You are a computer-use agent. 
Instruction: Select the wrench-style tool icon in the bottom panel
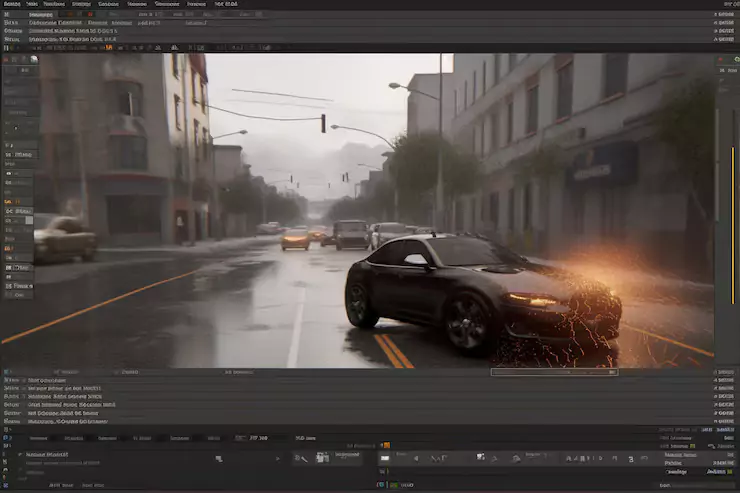coord(301,458)
